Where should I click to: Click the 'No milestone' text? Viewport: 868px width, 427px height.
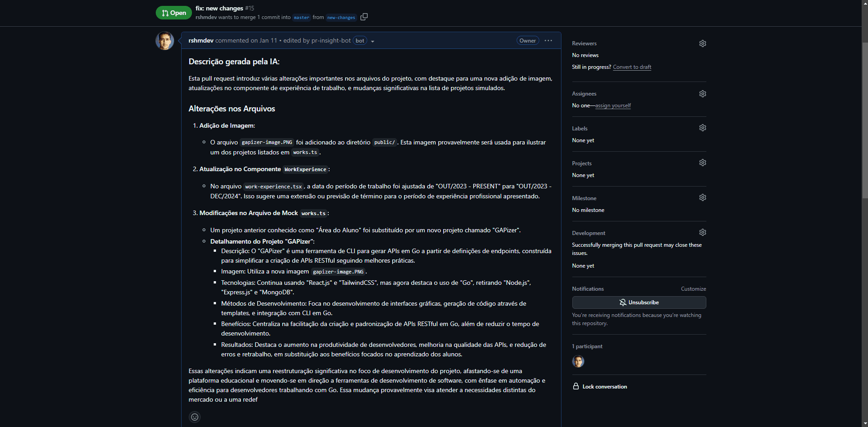(x=588, y=210)
